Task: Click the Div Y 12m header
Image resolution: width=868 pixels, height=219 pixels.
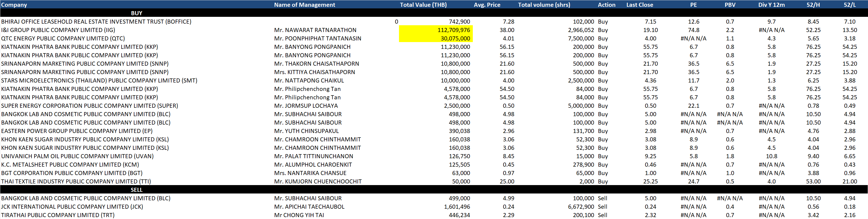Action: pos(771,5)
